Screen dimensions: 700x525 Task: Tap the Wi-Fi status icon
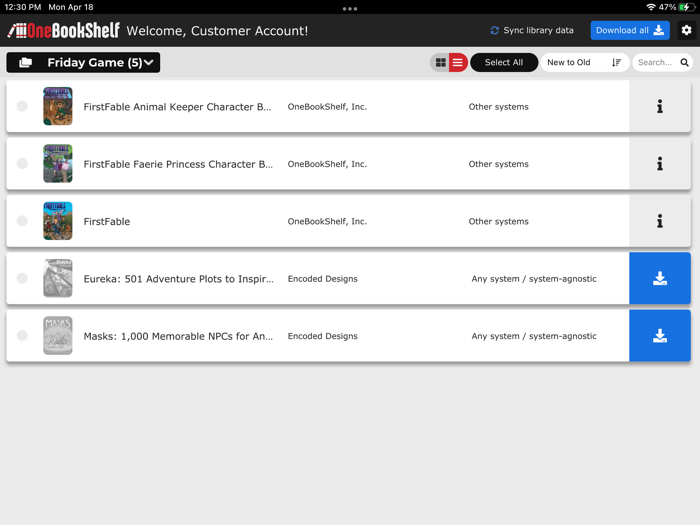pyautogui.click(x=650, y=7)
